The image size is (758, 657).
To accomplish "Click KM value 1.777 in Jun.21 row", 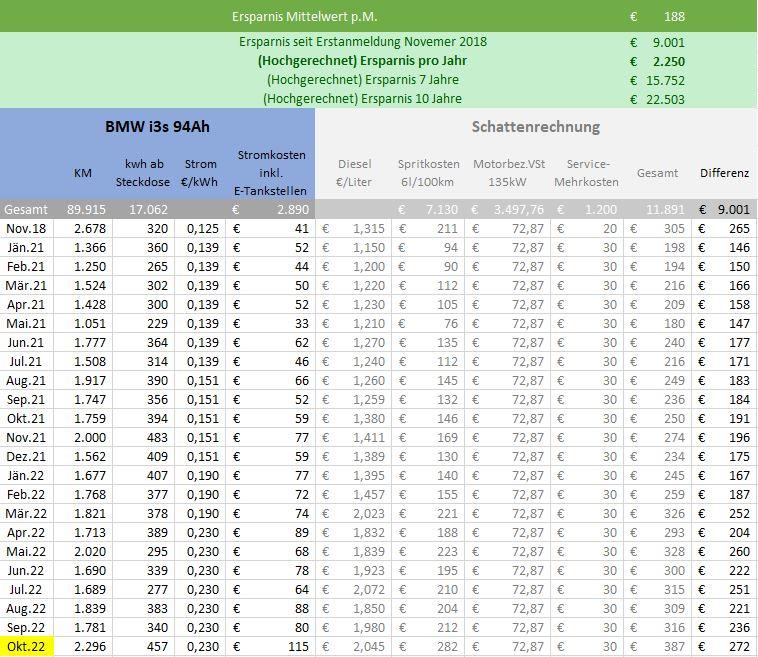I will point(90,342).
